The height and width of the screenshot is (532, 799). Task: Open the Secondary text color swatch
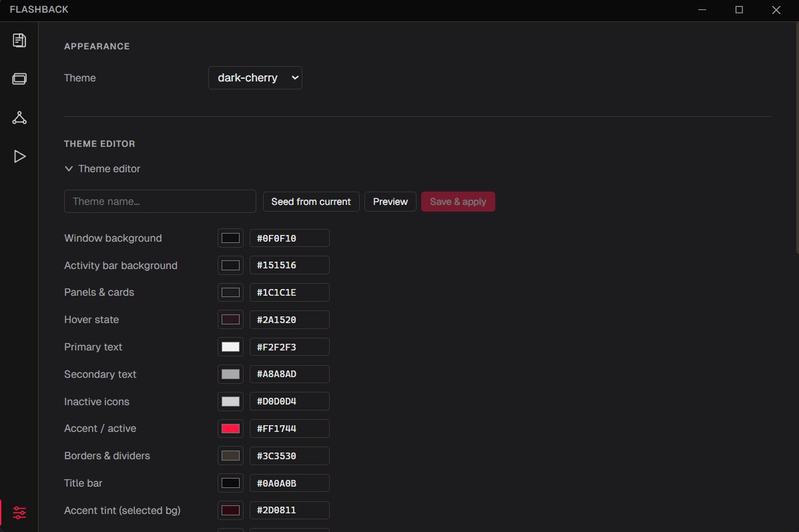click(x=230, y=374)
